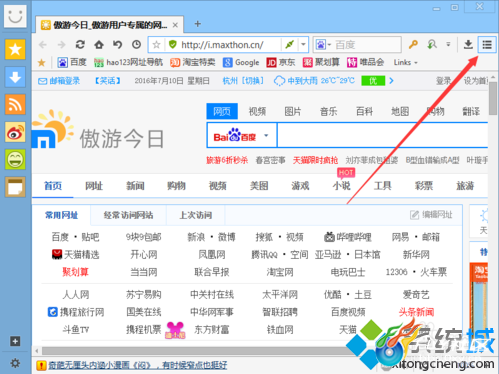Undo the last closed tab
The height and width of the screenshot is (374, 499).
[x=118, y=44]
